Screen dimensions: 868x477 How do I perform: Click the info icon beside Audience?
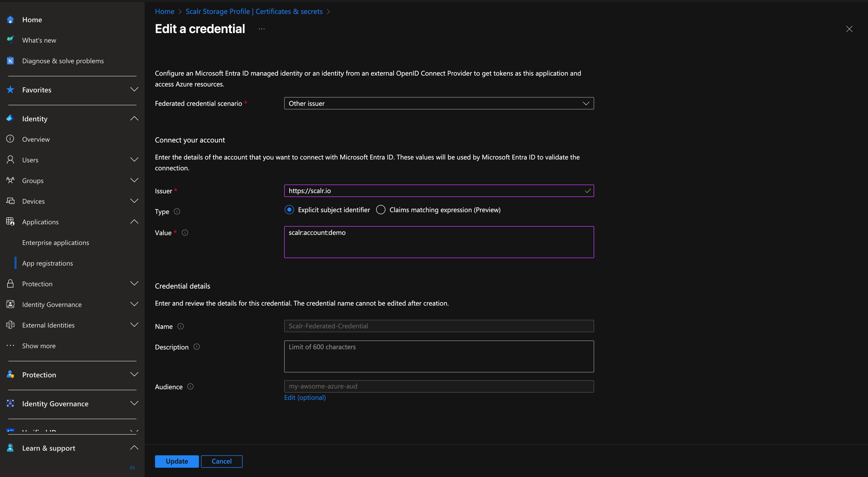coord(190,386)
